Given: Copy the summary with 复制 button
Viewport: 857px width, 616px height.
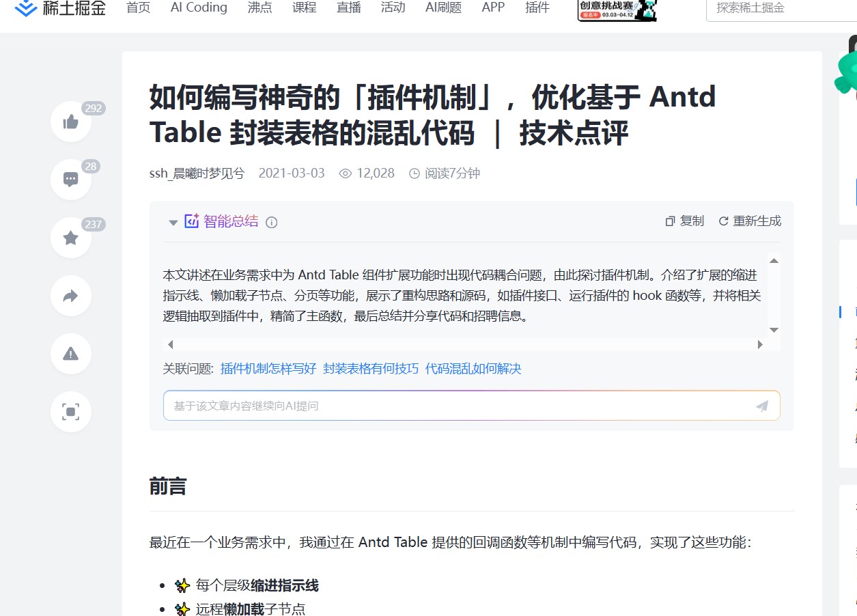Looking at the screenshot, I should 684,221.
